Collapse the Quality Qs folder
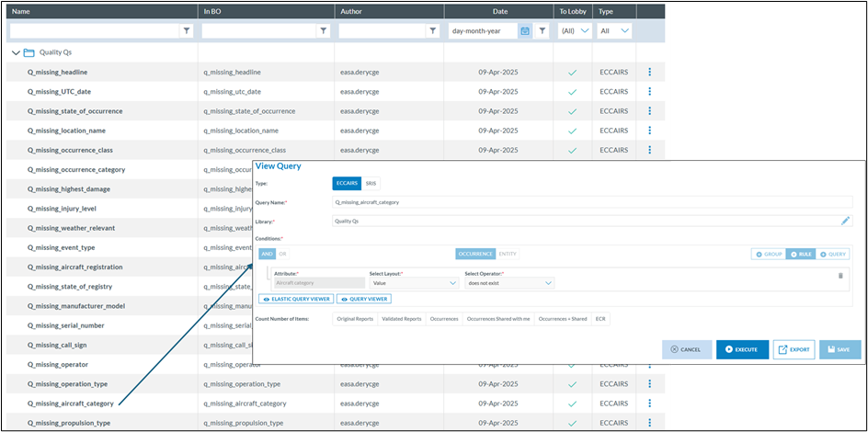Image resolution: width=868 pixels, height=432 pixels. (x=16, y=52)
